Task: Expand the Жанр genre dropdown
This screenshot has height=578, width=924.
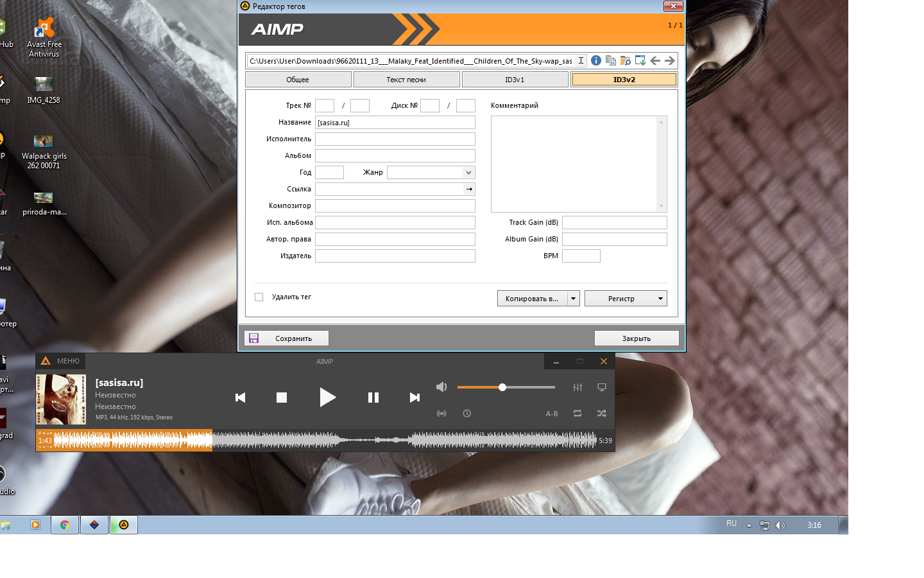Action: [468, 172]
